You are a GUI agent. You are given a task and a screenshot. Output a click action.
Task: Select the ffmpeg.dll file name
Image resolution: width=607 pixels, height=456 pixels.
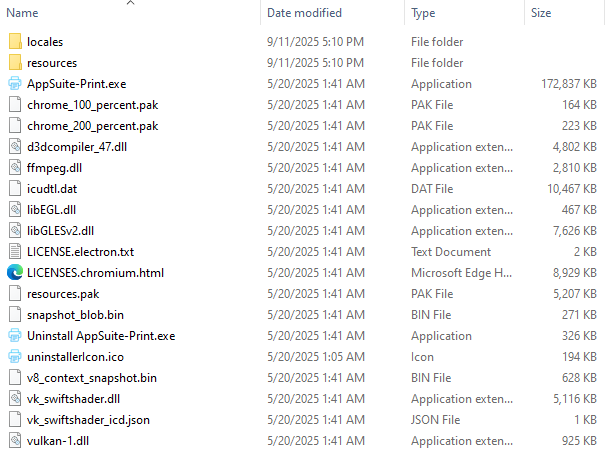tap(57, 168)
